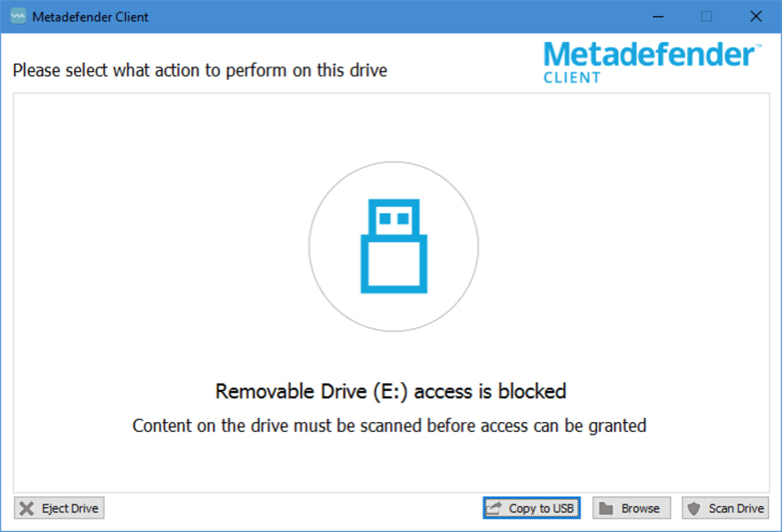This screenshot has width=782, height=532.
Task: Click the 'Content on the drive must be scanned' text
Action: coord(389,426)
